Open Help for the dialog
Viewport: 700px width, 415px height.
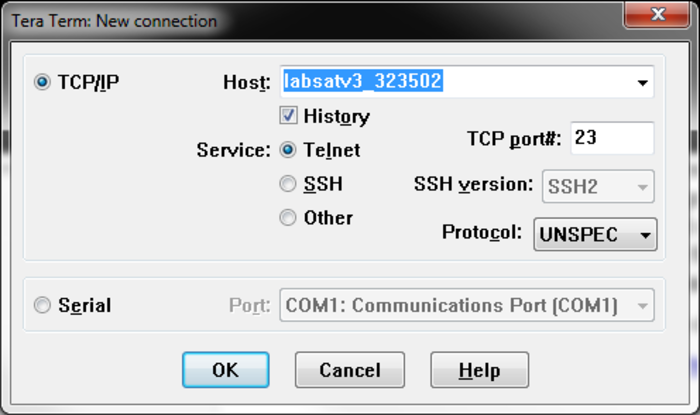tap(479, 370)
